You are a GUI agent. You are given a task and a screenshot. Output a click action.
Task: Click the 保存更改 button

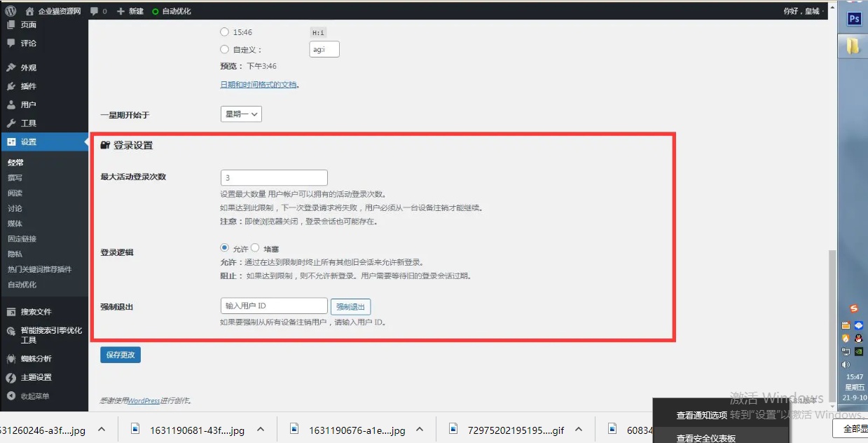[x=120, y=355]
